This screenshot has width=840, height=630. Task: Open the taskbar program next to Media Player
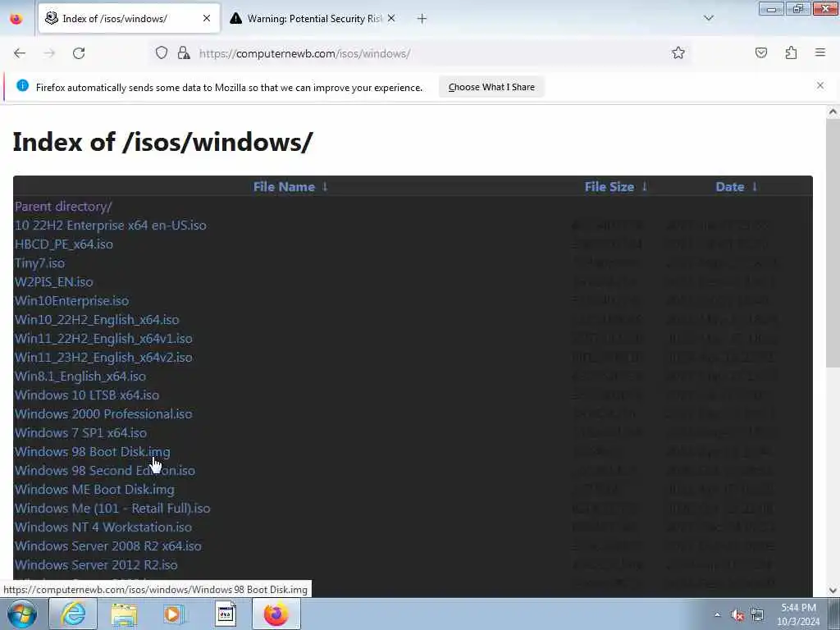[226, 614]
